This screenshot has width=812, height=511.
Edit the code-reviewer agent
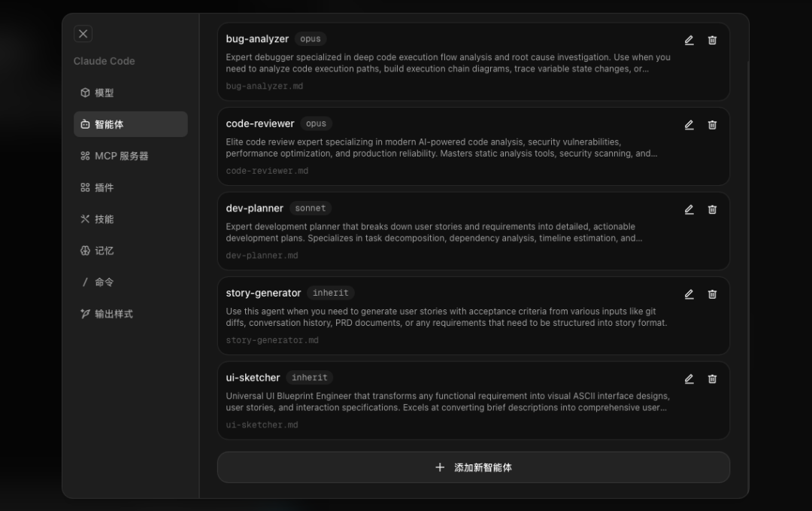coord(689,125)
